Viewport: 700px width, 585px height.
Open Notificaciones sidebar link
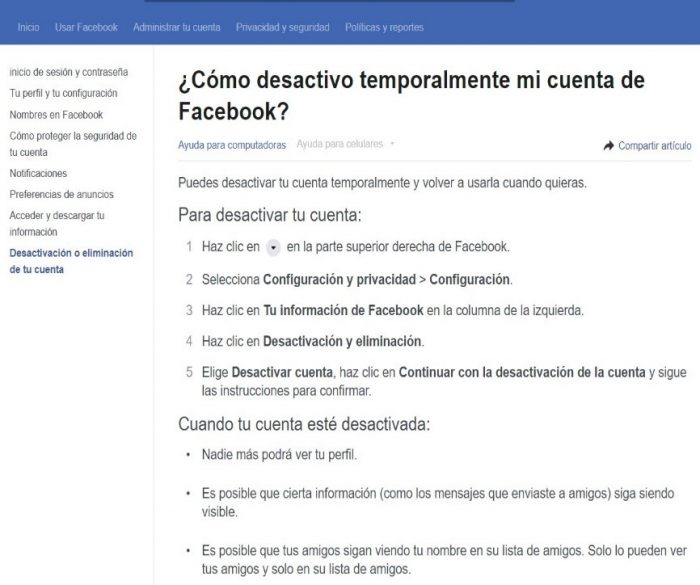tap(38, 173)
